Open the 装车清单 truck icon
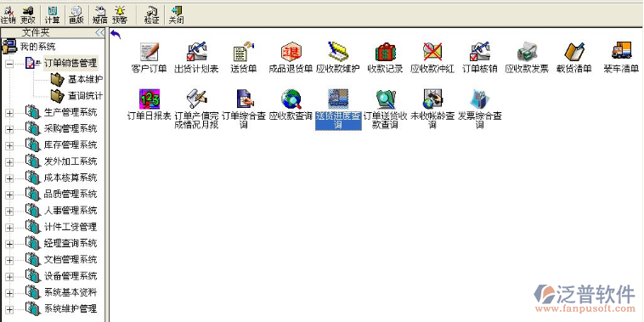Screen dimensions: 644x322 pyautogui.click(x=621, y=51)
